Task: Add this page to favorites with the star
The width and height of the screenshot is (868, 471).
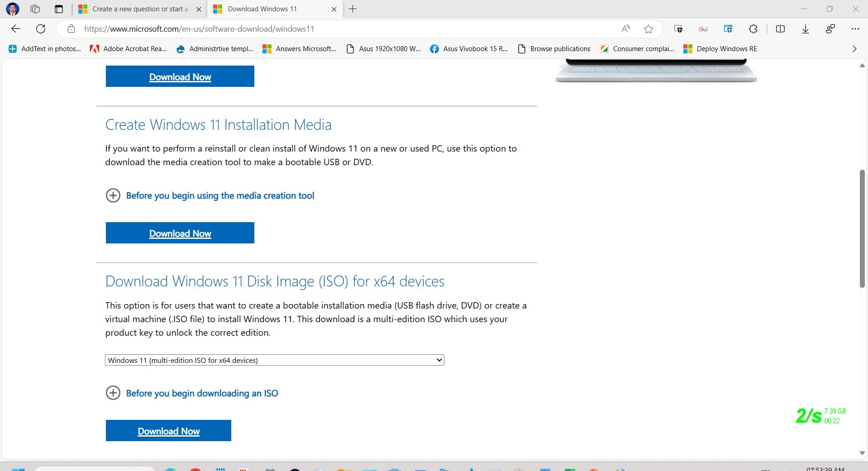Action: click(x=649, y=29)
